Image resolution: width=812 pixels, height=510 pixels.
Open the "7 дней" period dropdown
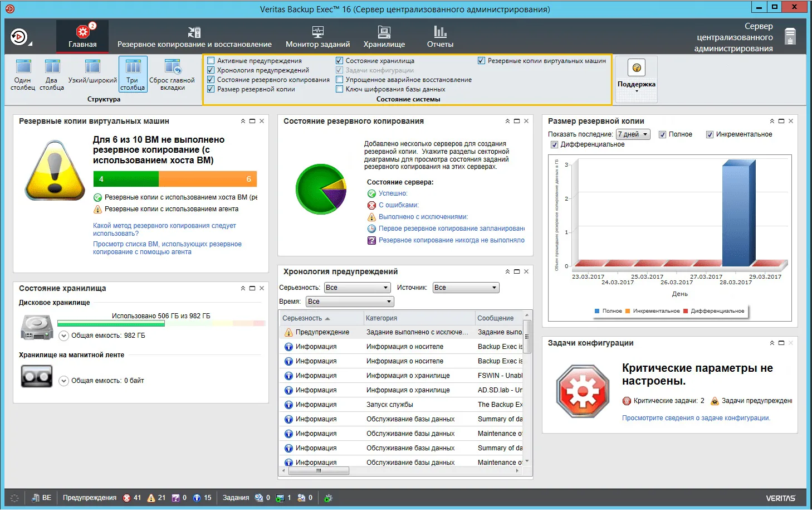[x=633, y=134]
